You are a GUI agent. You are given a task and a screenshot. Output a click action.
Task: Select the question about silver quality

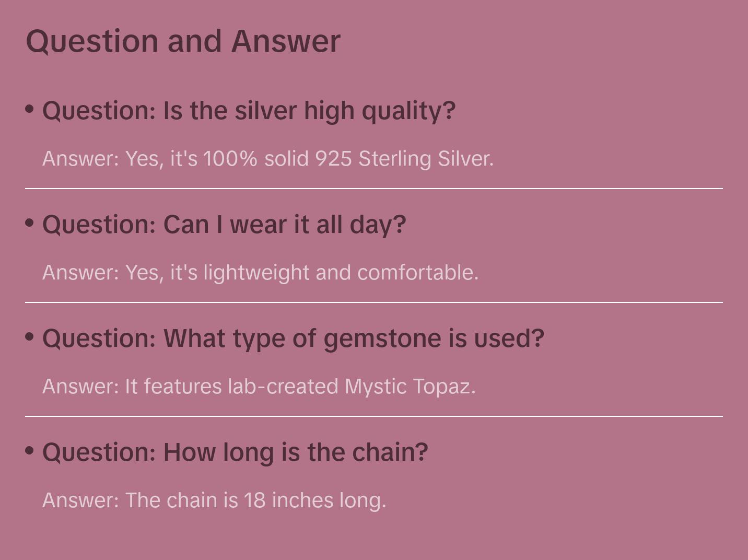coord(249,111)
